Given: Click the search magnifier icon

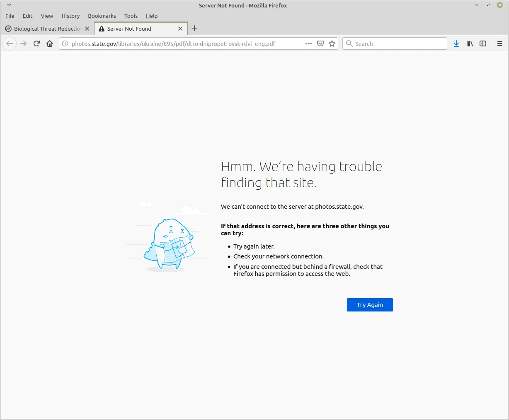Looking at the screenshot, I should coord(349,43).
